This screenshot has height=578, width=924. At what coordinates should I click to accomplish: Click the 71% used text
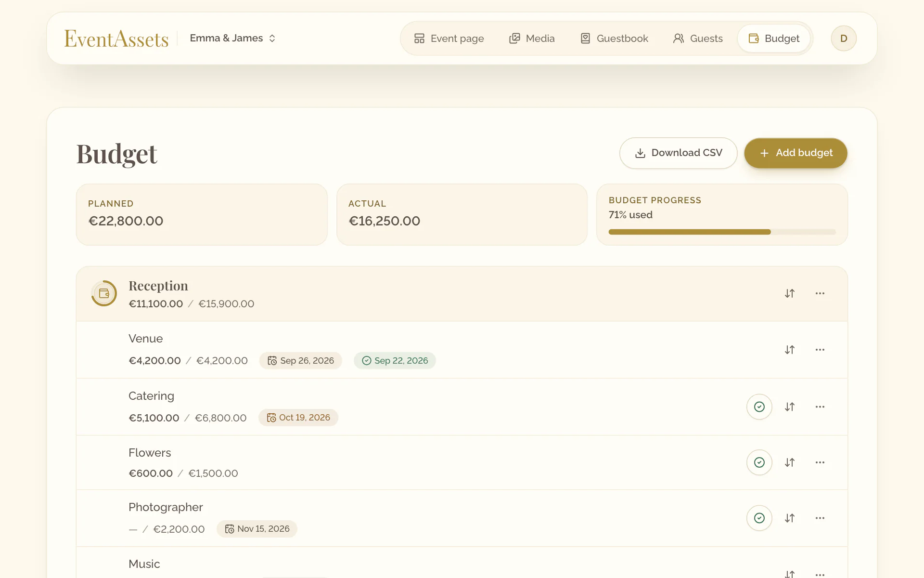(630, 215)
